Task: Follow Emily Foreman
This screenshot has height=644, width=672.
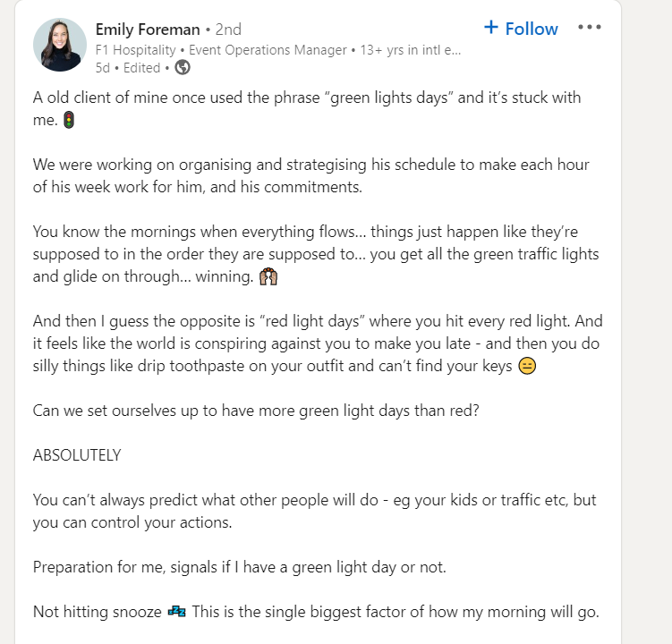Action: click(521, 29)
